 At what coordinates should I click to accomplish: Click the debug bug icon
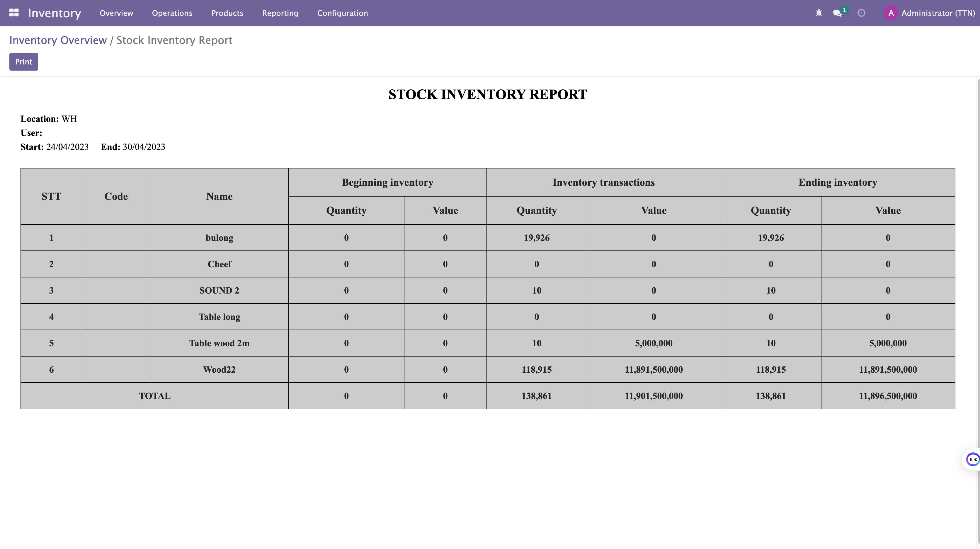click(x=819, y=13)
